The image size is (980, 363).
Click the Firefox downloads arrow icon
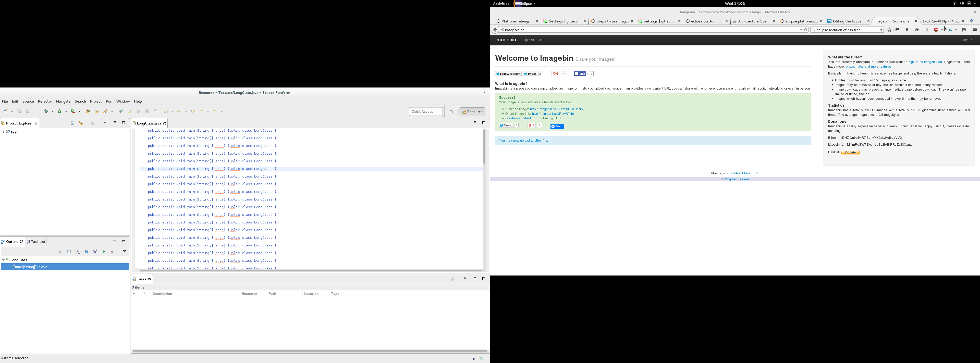(x=907, y=30)
